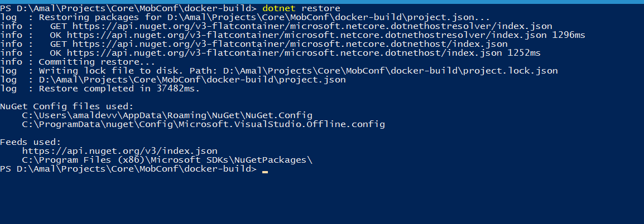Image resolution: width=644 pixels, height=224 pixels.
Task: Click the final PS docker-build prompt text
Action: [x=128, y=169]
